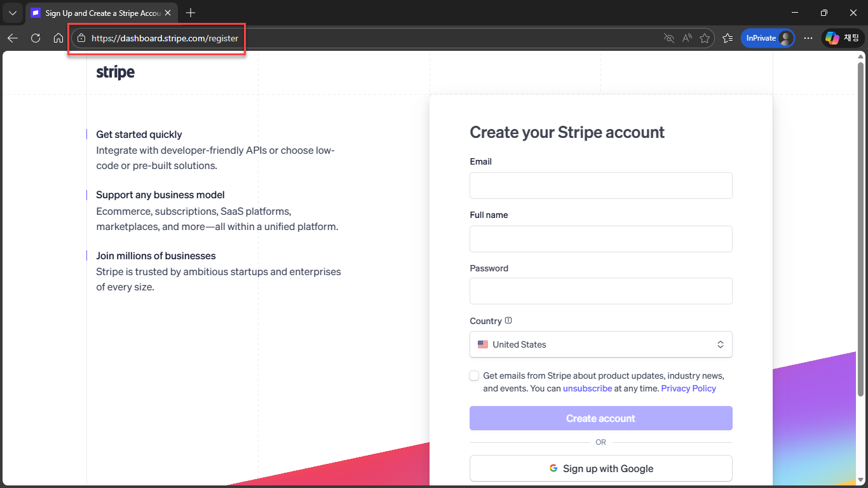Click the tracking prevention shield icon
Screen dimensions: 868x488
[669, 38]
